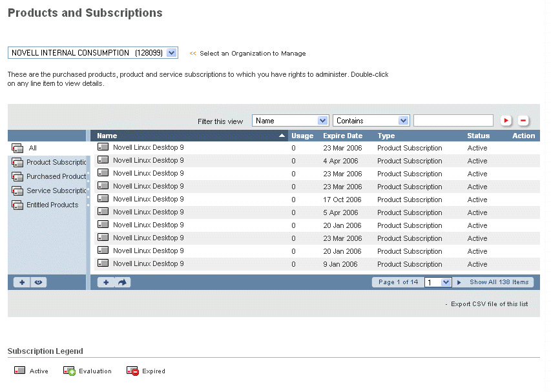Open the Export CSV file of this list link
Viewport: 551px width, 392px height.
coord(489,304)
